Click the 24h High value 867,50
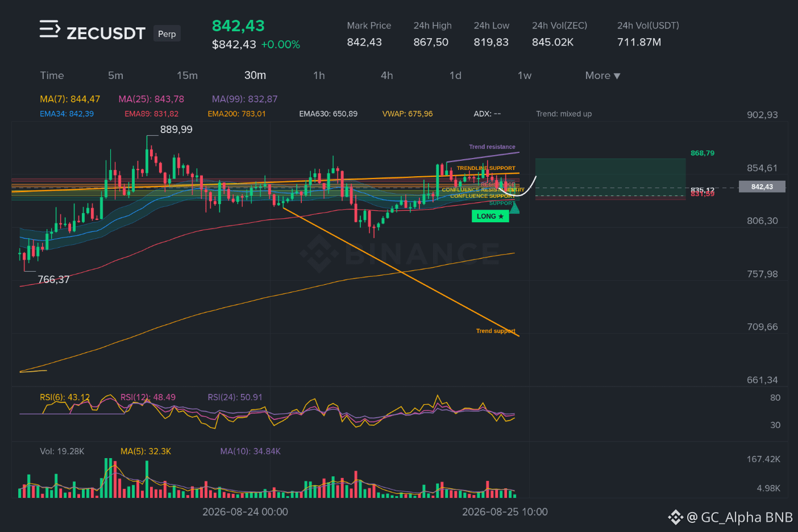The height and width of the screenshot is (532, 798). [x=431, y=42]
